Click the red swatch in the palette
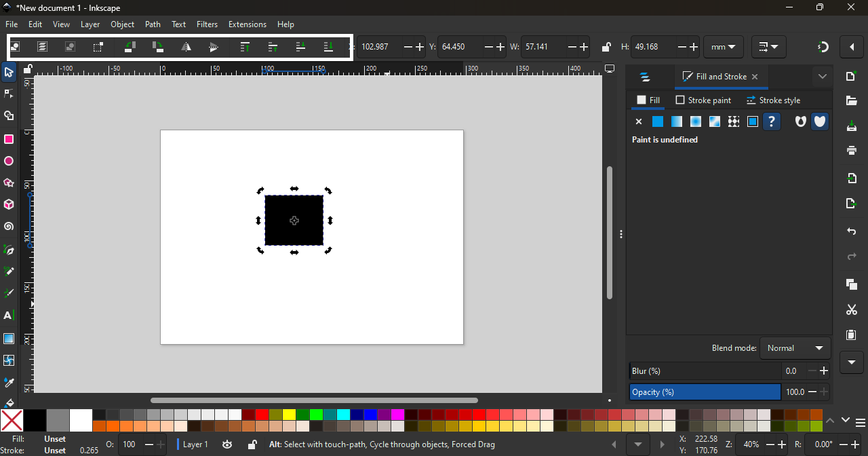 [262, 415]
